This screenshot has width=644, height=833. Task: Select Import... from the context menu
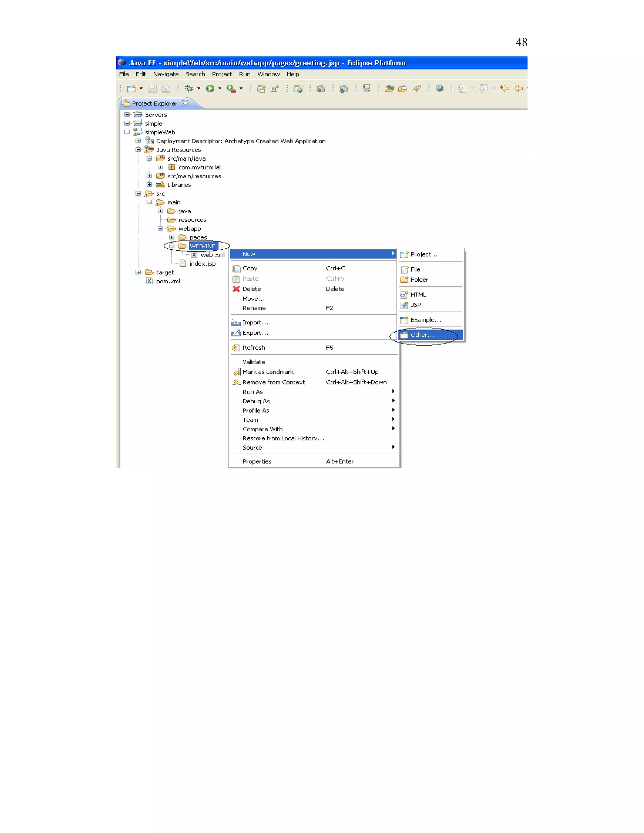pos(314,322)
